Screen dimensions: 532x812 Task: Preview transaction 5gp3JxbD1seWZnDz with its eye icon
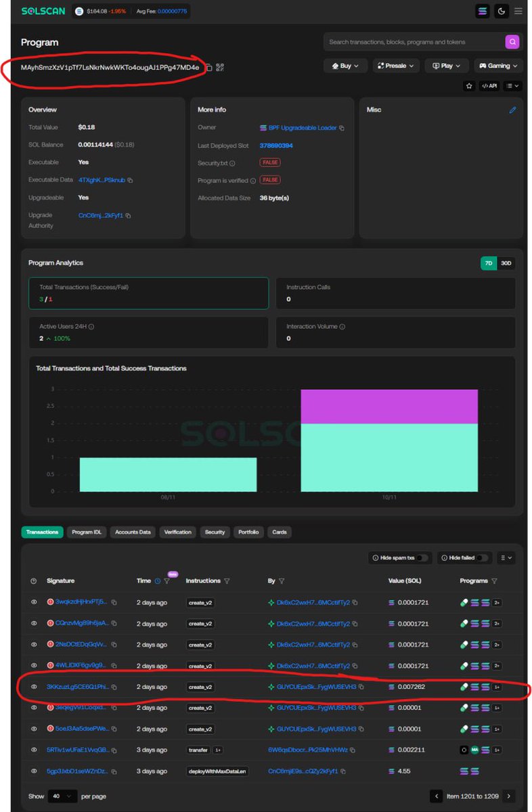pos(34,771)
